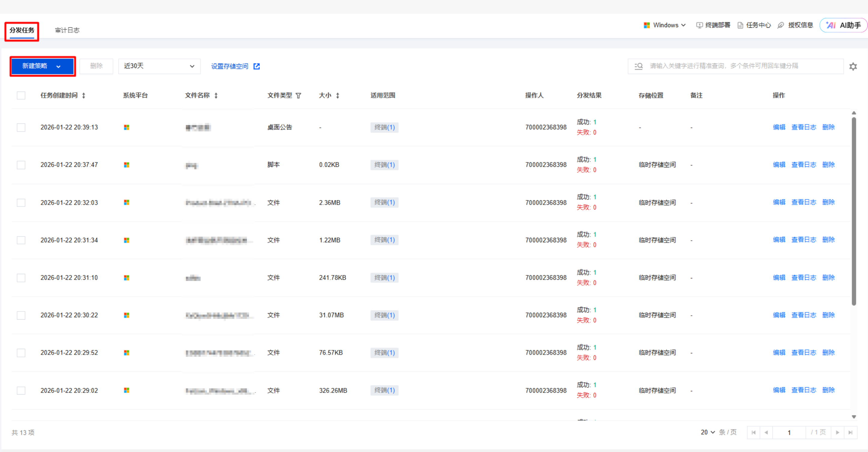Sort by file name arrows icon
868x452 pixels.
pos(216,96)
